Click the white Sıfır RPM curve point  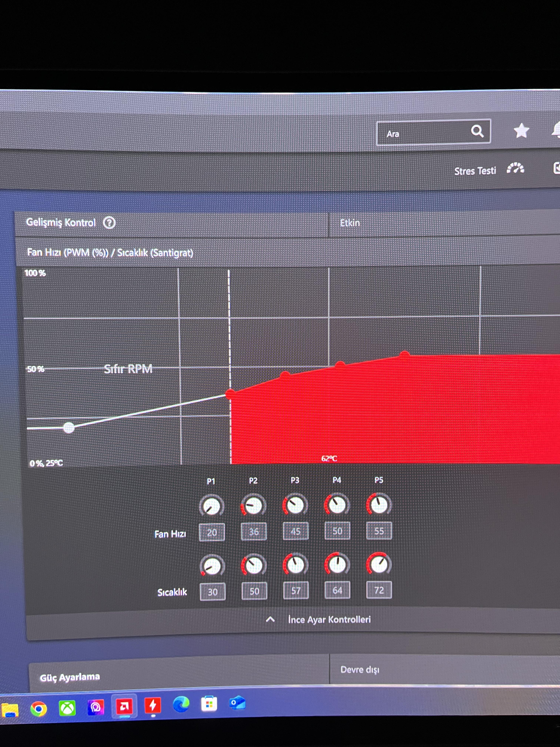pos(69,428)
